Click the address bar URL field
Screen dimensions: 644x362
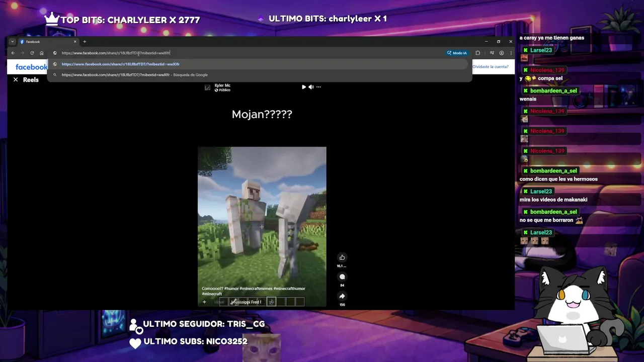click(247, 53)
